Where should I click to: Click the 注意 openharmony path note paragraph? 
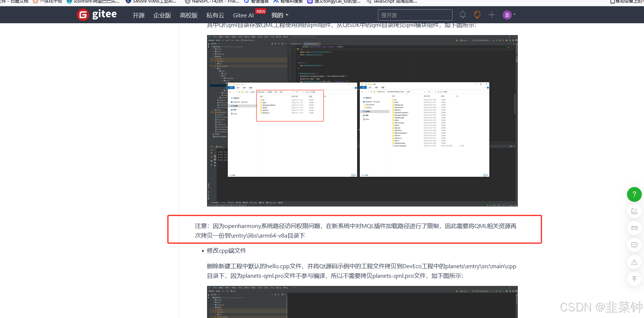click(355, 231)
